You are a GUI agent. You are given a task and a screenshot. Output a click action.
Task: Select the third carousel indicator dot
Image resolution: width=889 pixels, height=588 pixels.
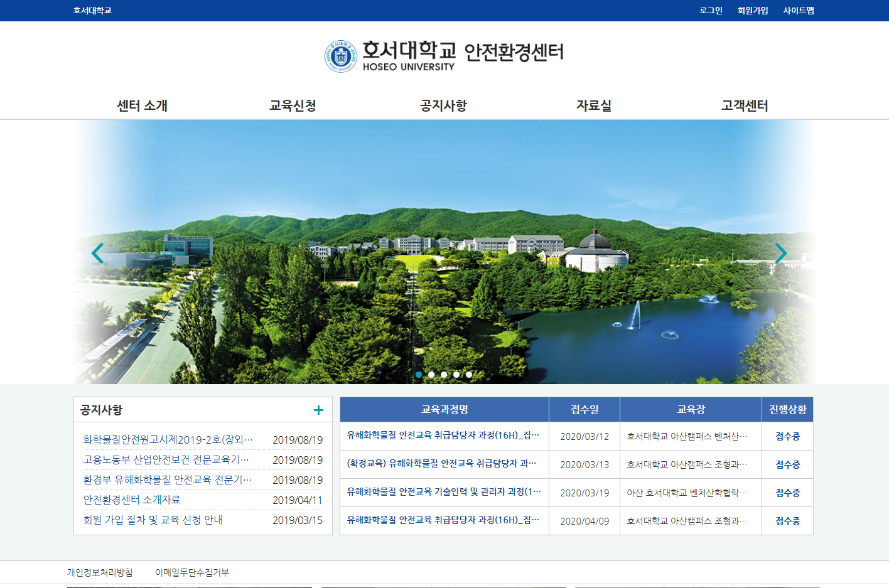point(444,375)
